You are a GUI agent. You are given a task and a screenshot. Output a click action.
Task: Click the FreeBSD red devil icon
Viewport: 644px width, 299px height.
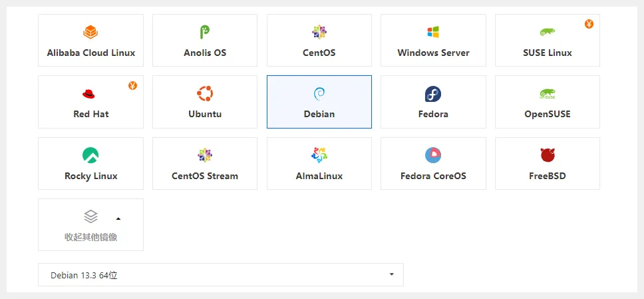548,155
